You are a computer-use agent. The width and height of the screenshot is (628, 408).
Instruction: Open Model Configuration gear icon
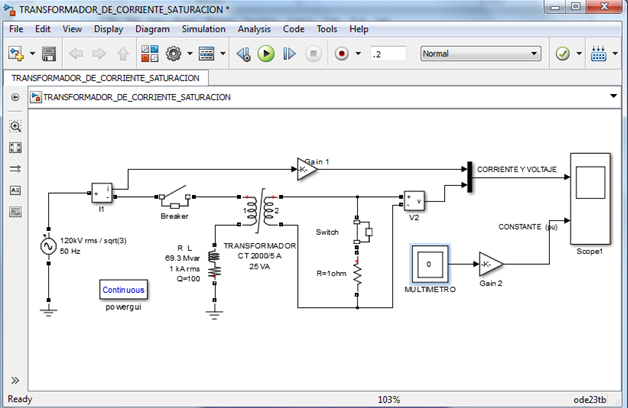[174, 53]
